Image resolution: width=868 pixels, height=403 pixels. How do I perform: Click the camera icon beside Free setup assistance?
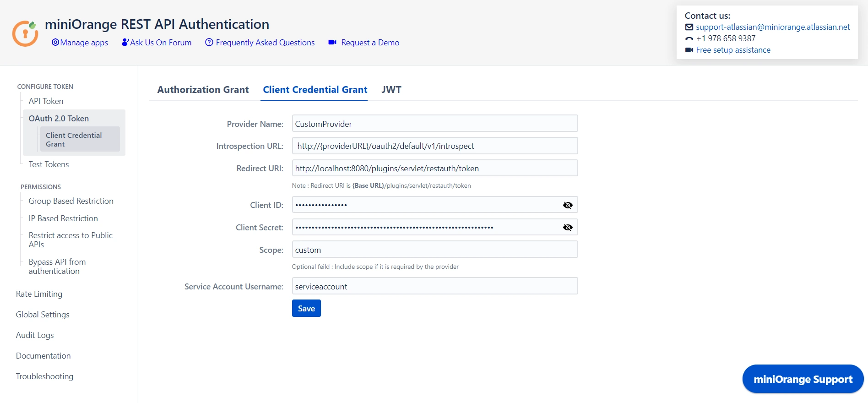tap(689, 50)
